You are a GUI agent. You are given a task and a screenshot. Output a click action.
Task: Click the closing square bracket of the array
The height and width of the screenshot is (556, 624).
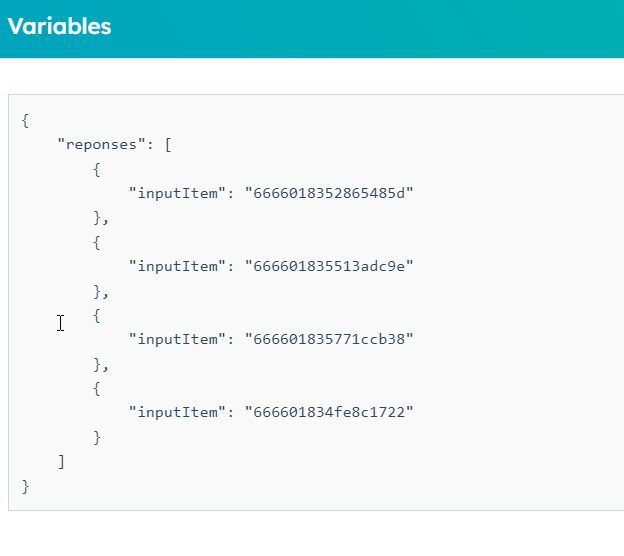[x=61, y=462]
